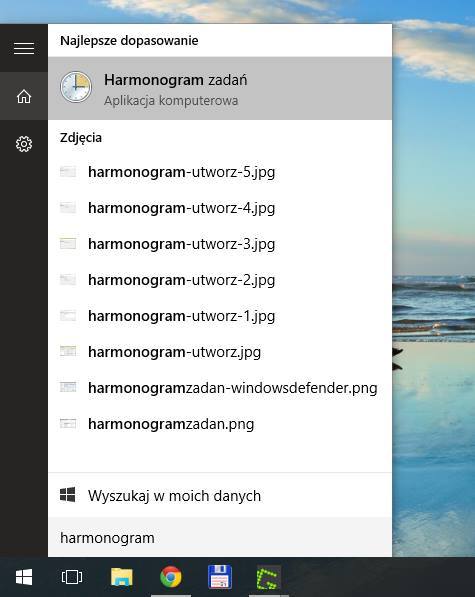Screen dimensions: 475x597
Task: Focus the search box containing harmonogram
Action: coord(220,538)
